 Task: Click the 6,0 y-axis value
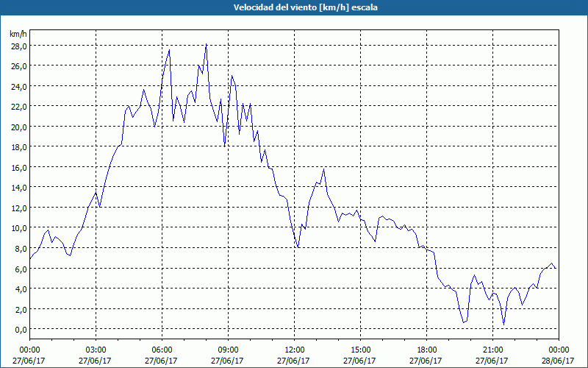click(x=21, y=269)
